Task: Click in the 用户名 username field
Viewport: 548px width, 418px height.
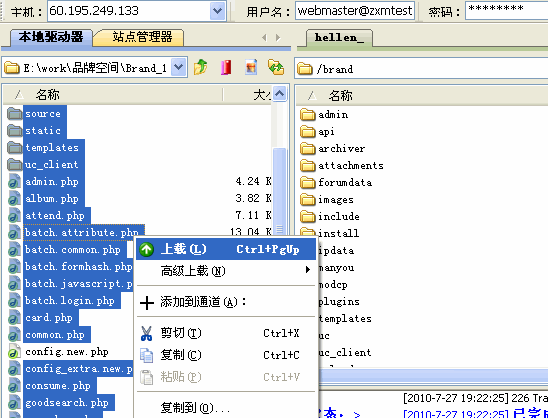Action: pyautogui.click(x=355, y=11)
